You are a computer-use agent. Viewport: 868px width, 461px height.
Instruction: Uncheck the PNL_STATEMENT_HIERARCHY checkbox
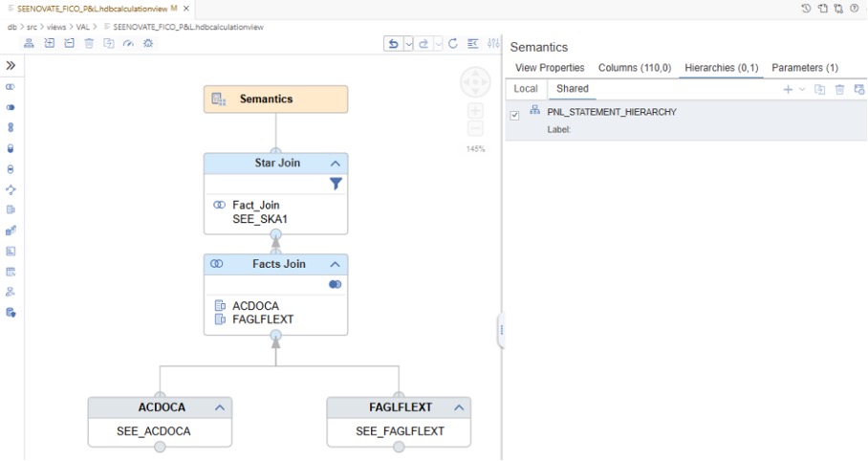tap(515, 115)
